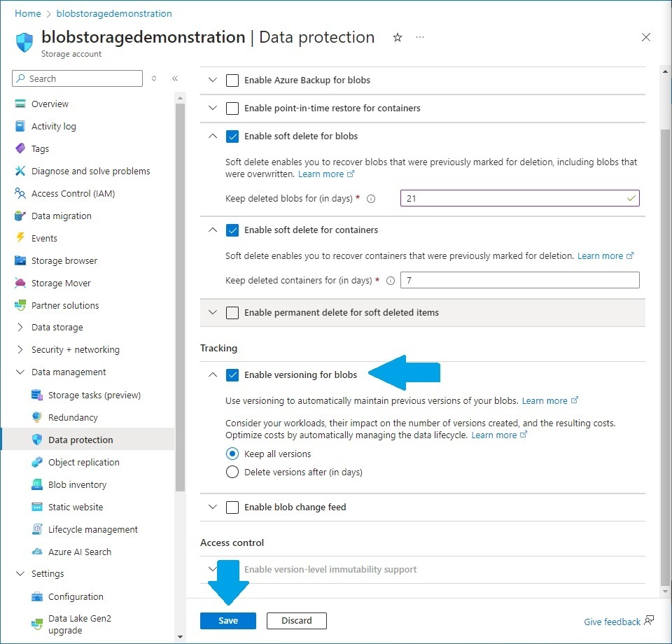
Task: Click the Partner solutions icon
Action: tap(20, 305)
